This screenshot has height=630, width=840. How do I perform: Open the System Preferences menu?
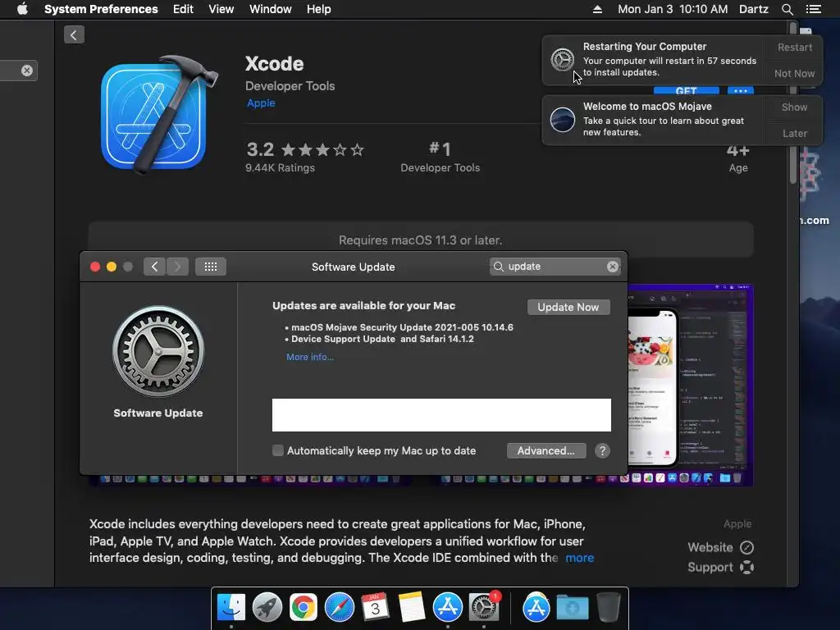click(101, 9)
